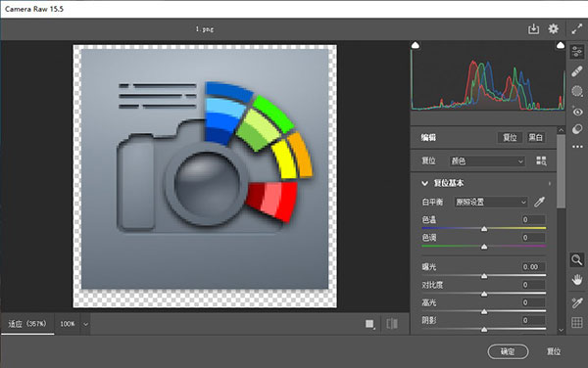
Task: Click the bottom 复位 button
Action: [553, 351]
